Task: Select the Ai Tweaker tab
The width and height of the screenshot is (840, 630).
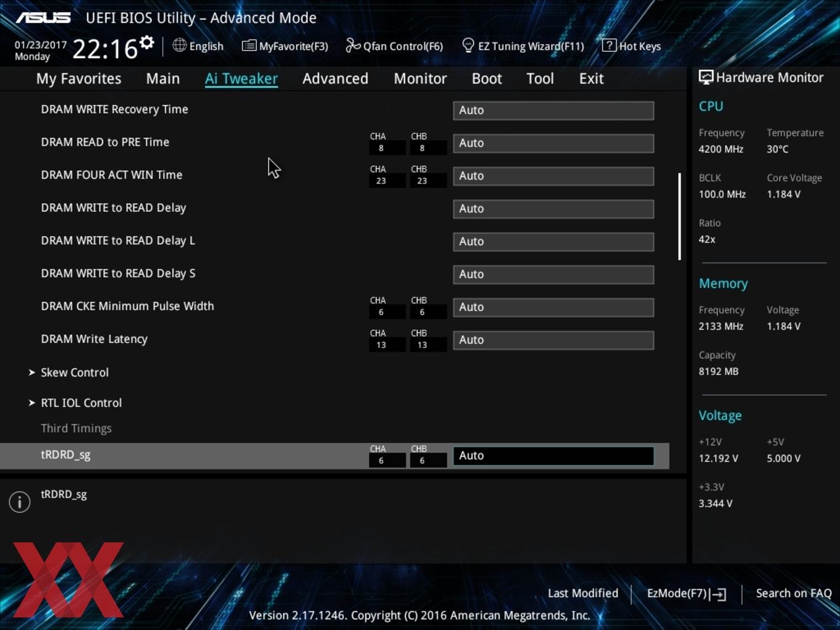Action: (x=241, y=78)
